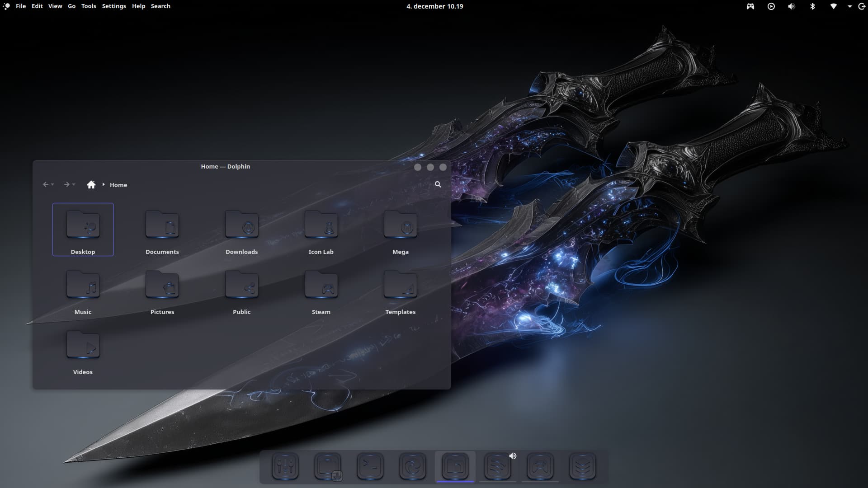The width and height of the screenshot is (868, 488).
Task: Open the terminal from the dock
Action: coord(370,466)
